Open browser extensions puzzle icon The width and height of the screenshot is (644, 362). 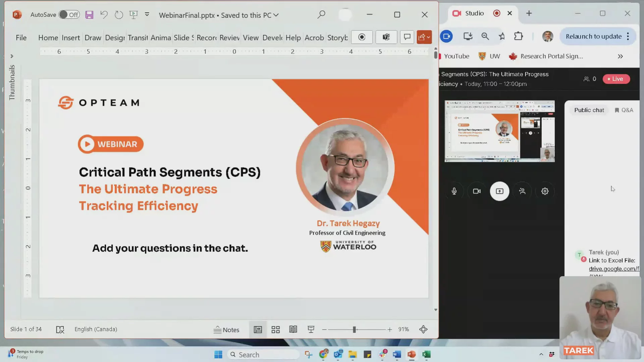519,36
